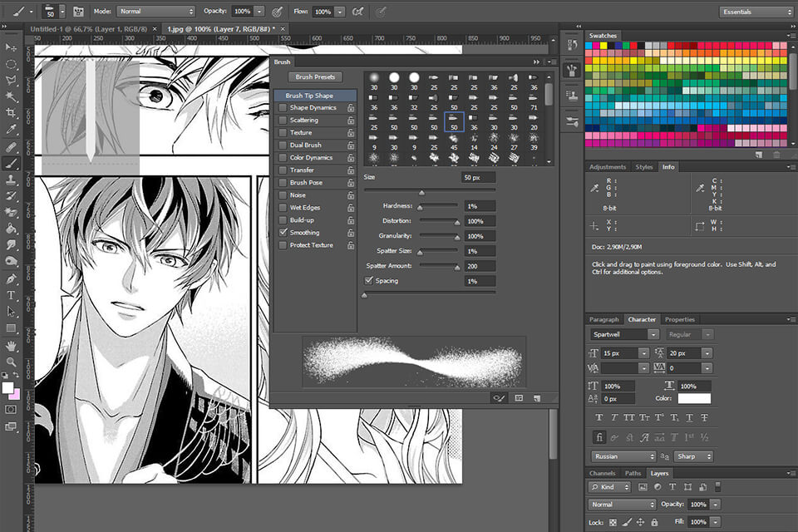The height and width of the screenshot is (532, 798).
Task: Enable the Scattering checkbox
Action: [283, 121]
